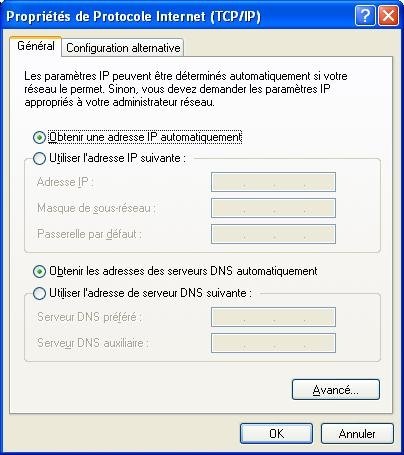Screen dimensions: 404x455
Task: Click the Adresse IP input field
Action: click(273, 182)
